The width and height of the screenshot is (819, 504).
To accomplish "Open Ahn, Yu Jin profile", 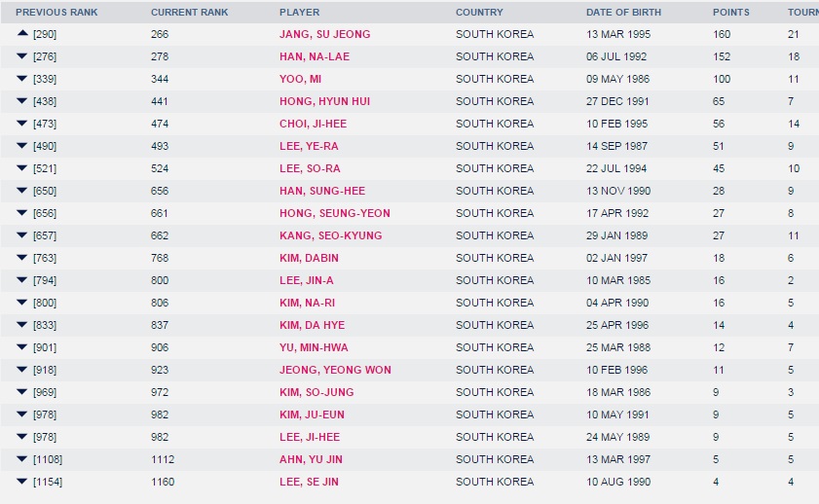I will 311,459.
